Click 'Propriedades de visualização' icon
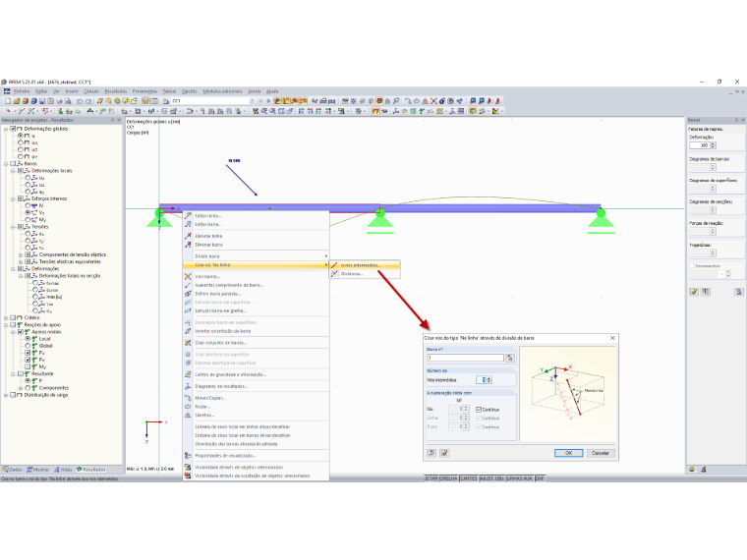 point(188,456)
